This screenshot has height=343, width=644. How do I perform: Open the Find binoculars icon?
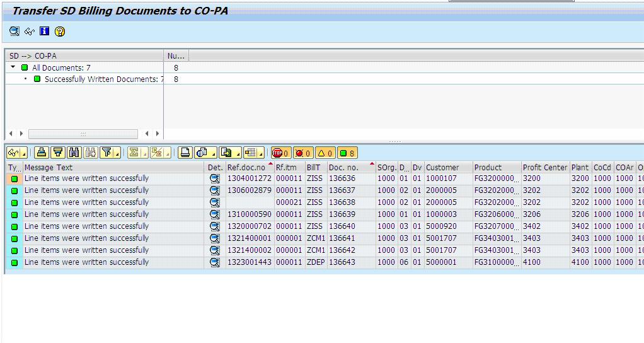[74, 153]
